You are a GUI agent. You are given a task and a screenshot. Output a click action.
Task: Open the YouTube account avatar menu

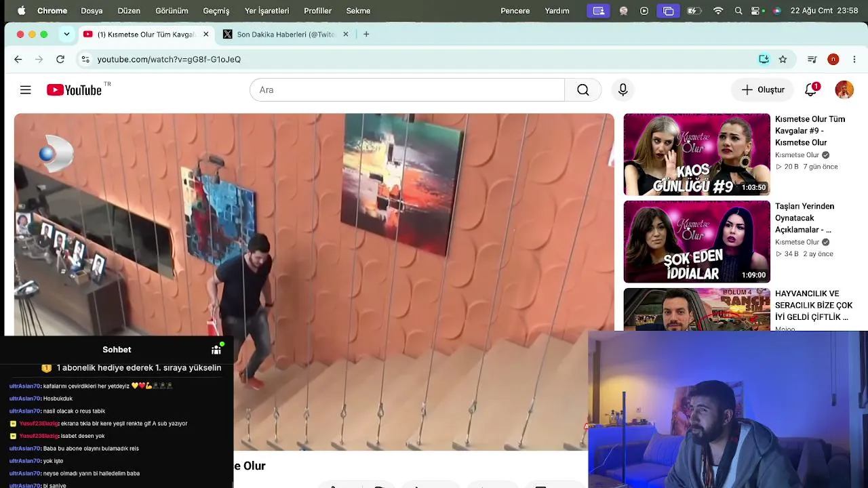844,89
